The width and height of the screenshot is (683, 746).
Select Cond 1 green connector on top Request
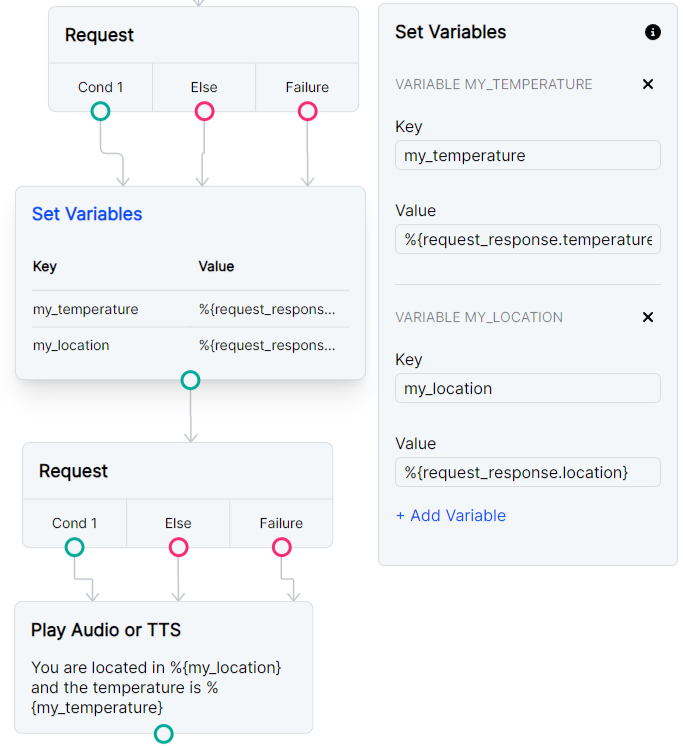tap(100, 111)
